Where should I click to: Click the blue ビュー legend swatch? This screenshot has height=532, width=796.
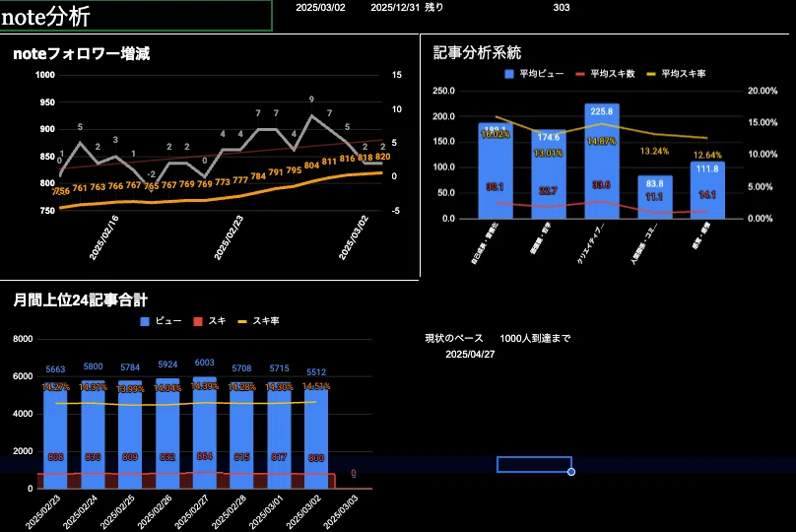tap(145, 321)
